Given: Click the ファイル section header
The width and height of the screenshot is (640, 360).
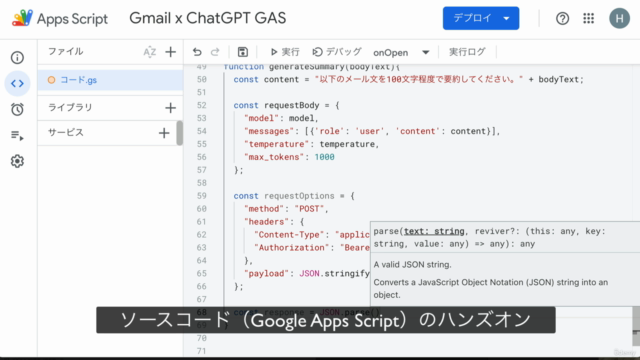Looking at the screenshot, I should [66, 51].
